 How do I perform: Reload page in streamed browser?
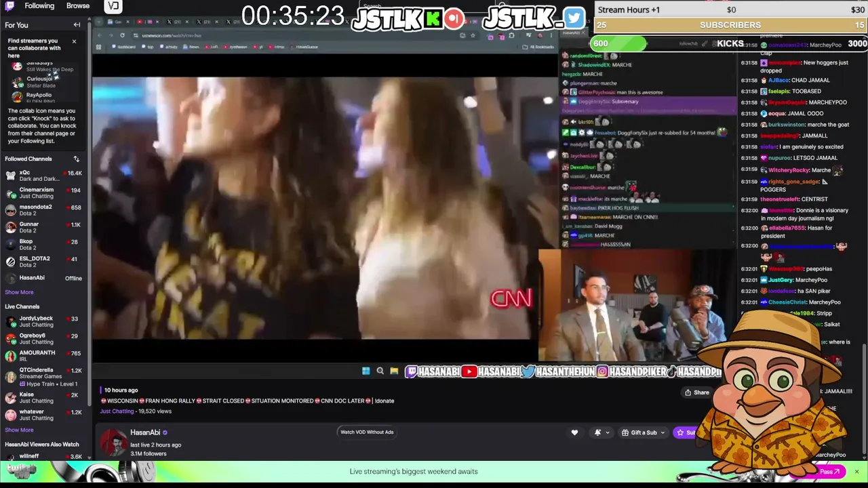point(122,35)
